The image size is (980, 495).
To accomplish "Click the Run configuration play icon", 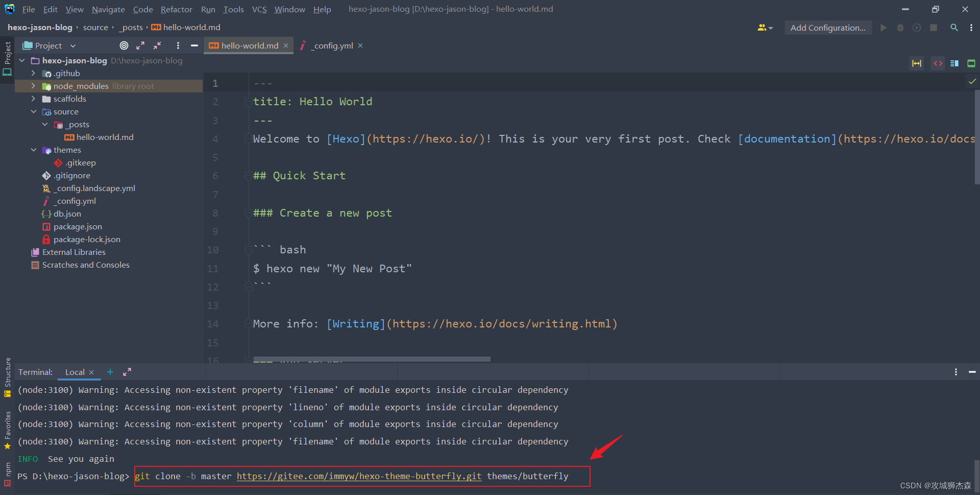I will (884, 28).
